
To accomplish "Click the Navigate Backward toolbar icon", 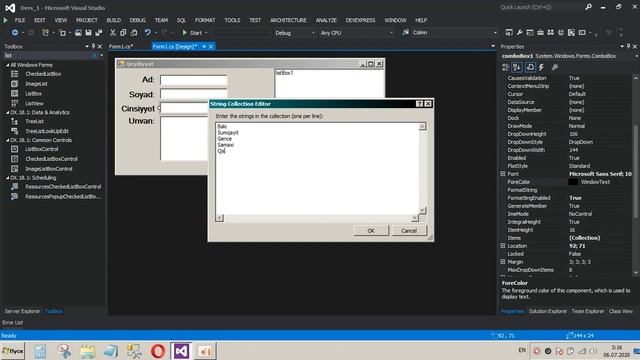I will pyautogui.click(x=15, y=33).
